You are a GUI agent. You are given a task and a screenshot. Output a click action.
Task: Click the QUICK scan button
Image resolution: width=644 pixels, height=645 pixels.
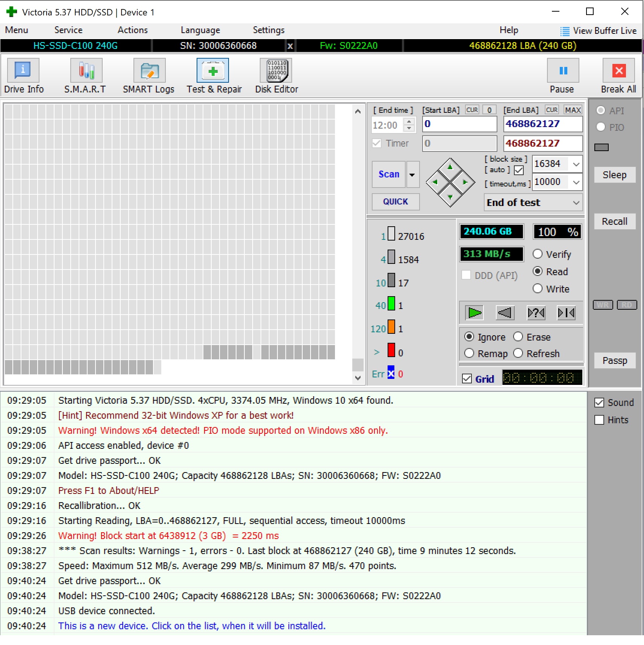tap(395, 202)
